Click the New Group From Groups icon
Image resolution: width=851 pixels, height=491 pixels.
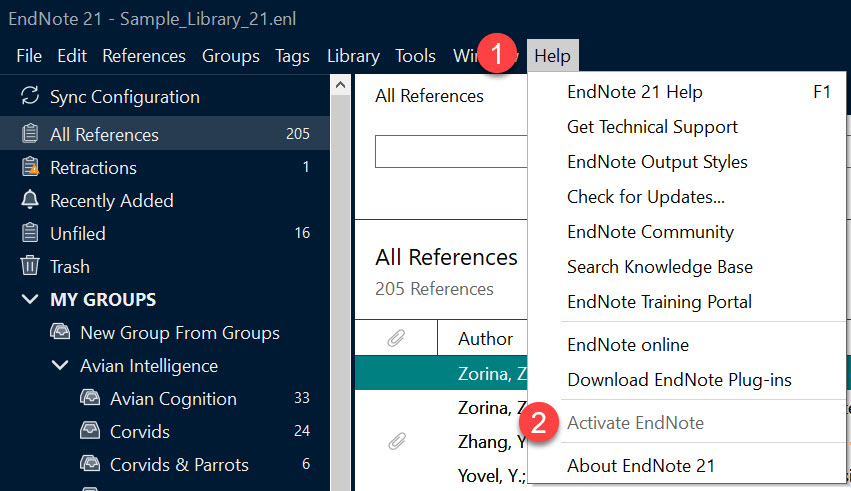click(60, 331)
